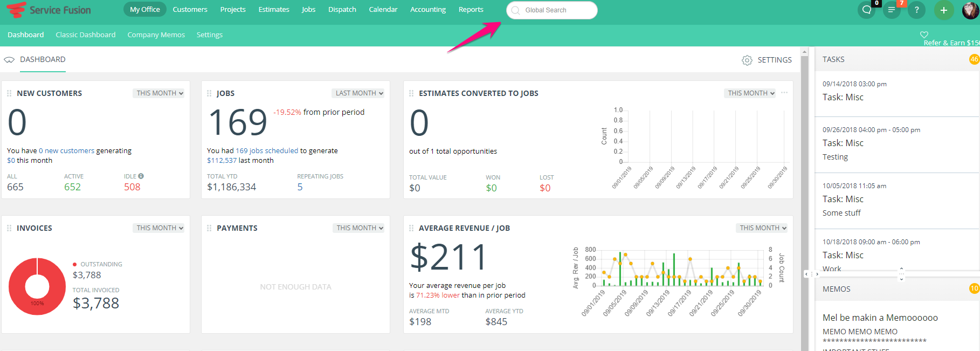Click the idle customers count 508
Screen dimensions: 980x351
132,187
